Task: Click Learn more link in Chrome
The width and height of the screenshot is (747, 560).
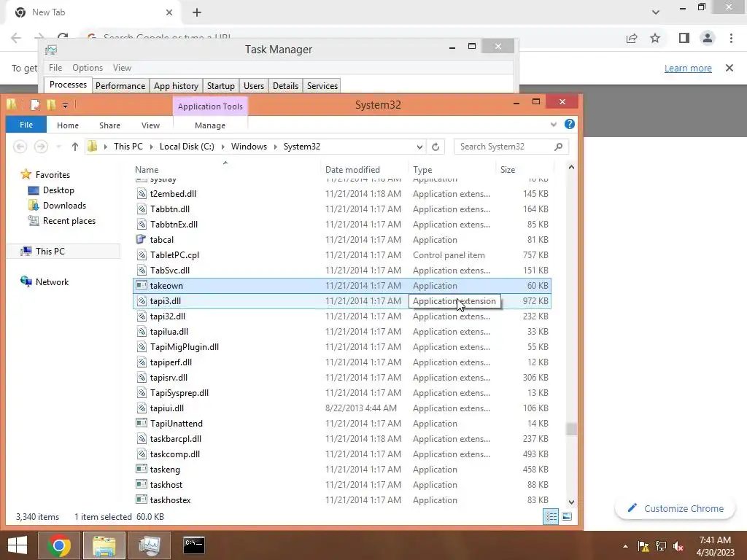Action: pyautogui.click(x=688, y=68)
